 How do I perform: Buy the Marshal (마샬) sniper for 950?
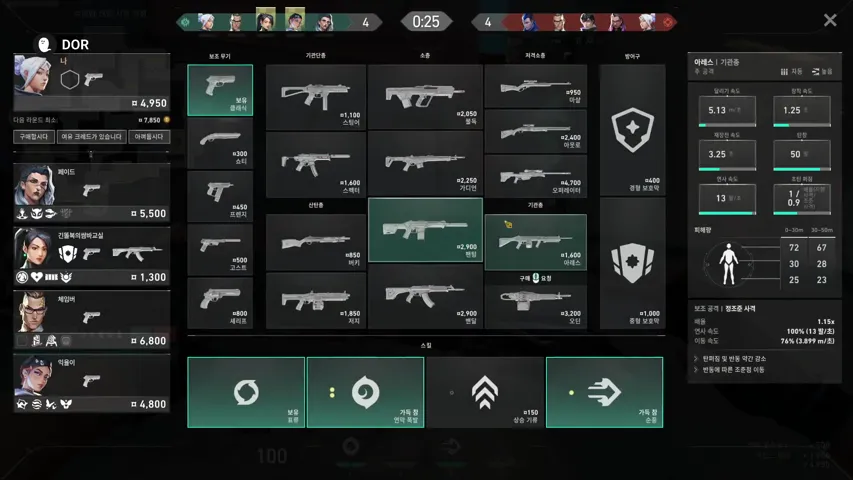[535, 86]
